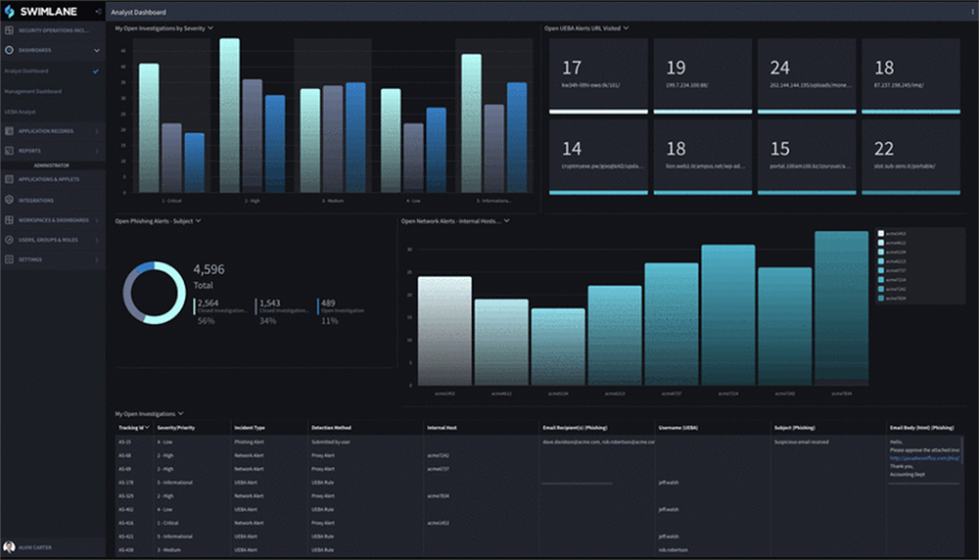Select Analyst Dashboard in sidebar
This screenshot has width=979, height=560.
(x=26, y=71)
